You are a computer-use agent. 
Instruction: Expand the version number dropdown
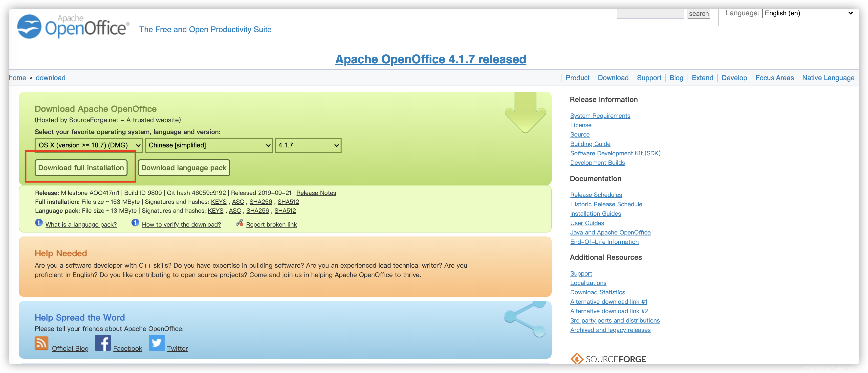click(307, 145)
